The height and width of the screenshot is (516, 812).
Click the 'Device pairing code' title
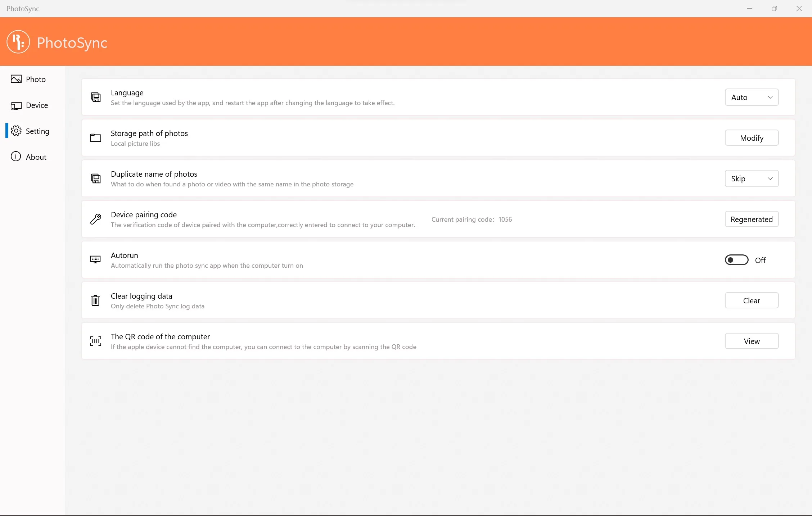click(x=144, y=215)
